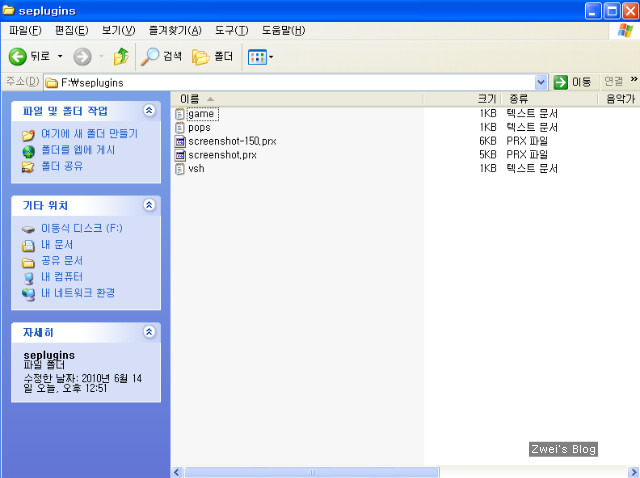Open 내 문서 link
The image size is (640, 478).
click(x=57, y=245)
